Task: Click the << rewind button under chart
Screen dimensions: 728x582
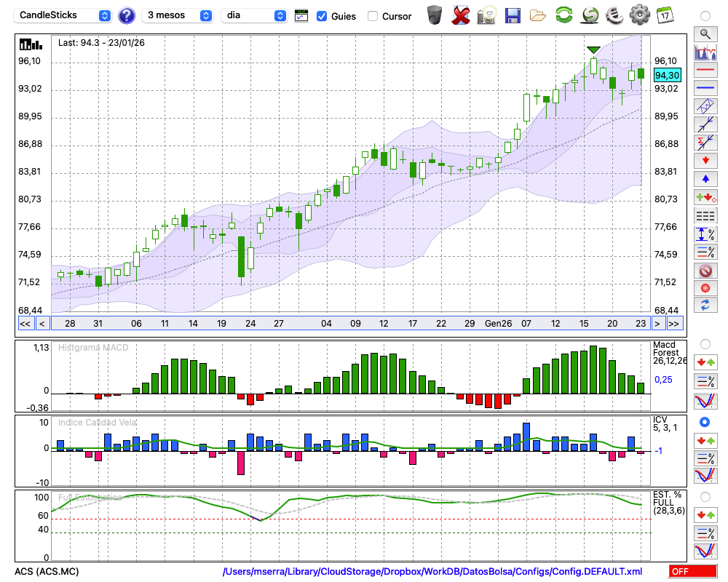Action: [x=25, y=323]
